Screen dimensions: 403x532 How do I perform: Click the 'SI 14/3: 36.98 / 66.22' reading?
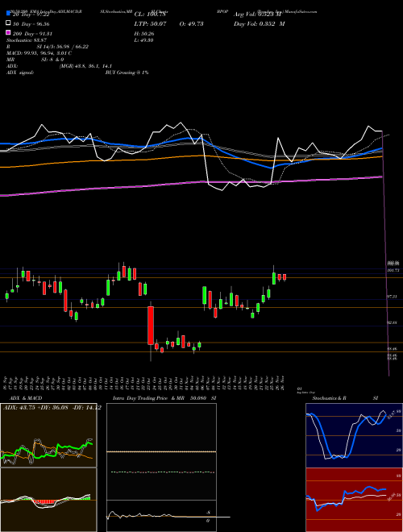(x=63, y=47)
